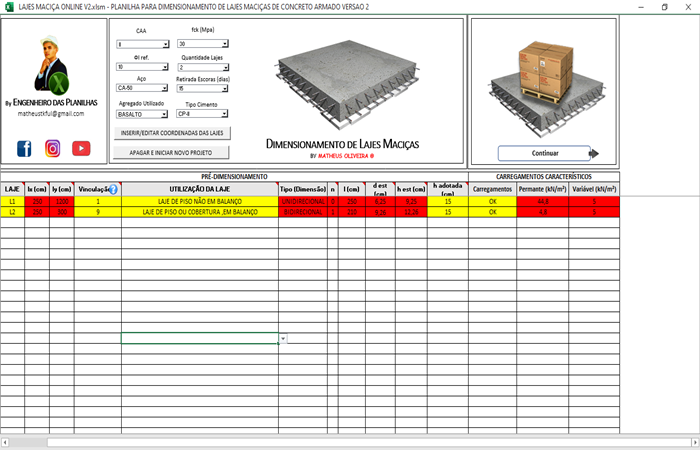Click Inserir/Editar Coordenadas das Lajes button
Viewport: 700px width, 450px height.
[172, 133]
